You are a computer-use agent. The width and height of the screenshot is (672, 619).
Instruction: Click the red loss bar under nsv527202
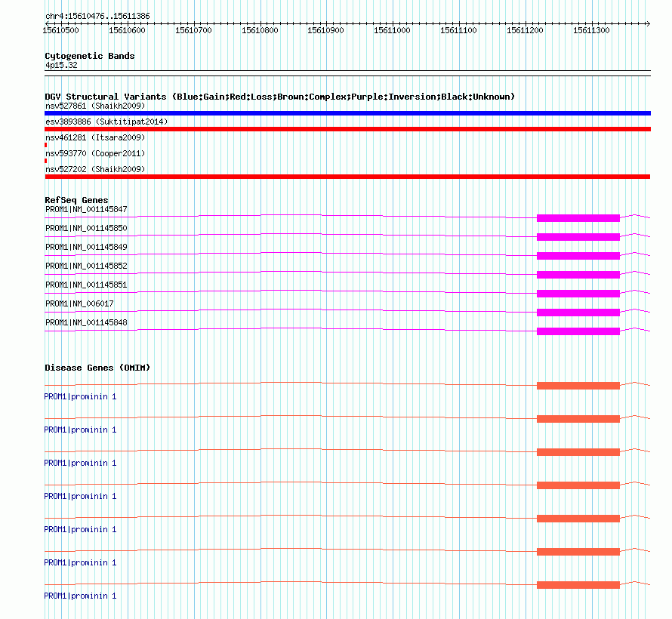pos(347,177)
